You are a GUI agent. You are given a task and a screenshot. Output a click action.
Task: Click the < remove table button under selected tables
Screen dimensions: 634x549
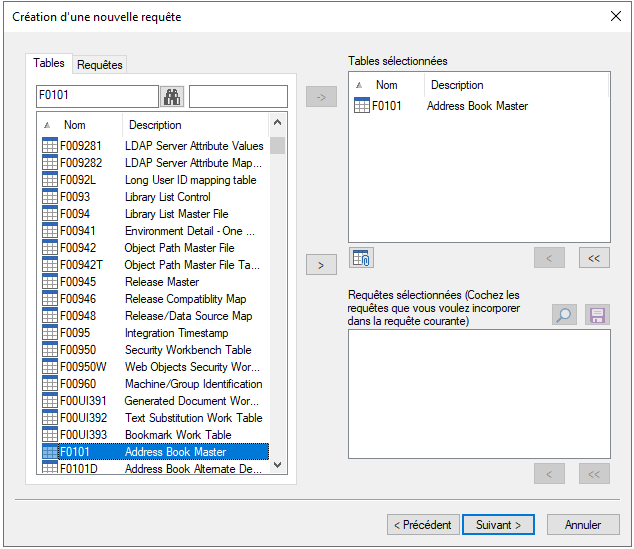pos(549,258)
